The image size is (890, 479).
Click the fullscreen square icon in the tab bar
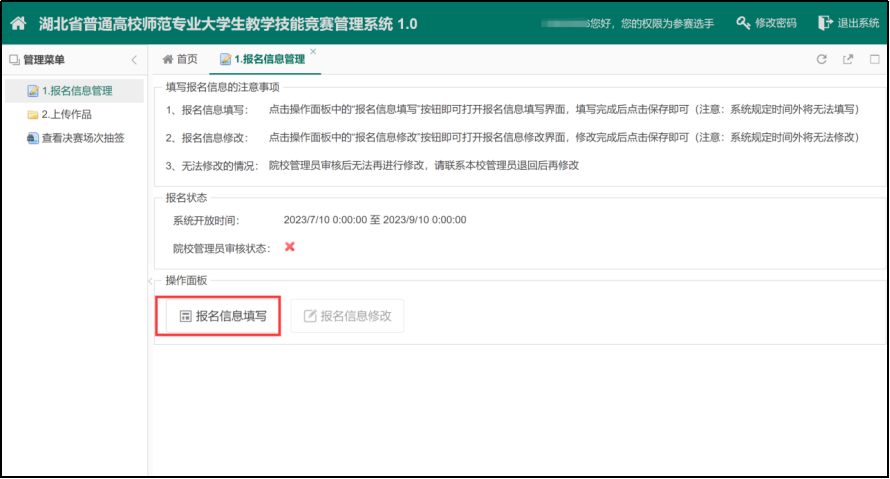point(874,60)
